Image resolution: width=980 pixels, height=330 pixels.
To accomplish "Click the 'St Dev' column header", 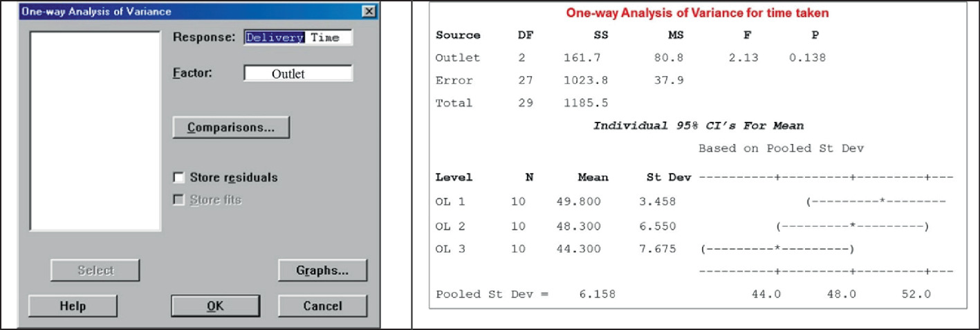I will (668, 178).
